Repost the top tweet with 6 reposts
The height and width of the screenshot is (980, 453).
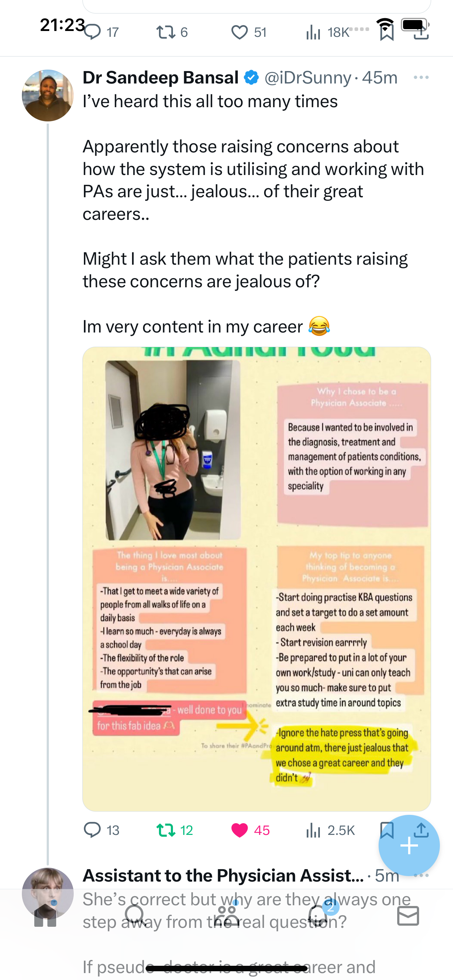point(172,32)
